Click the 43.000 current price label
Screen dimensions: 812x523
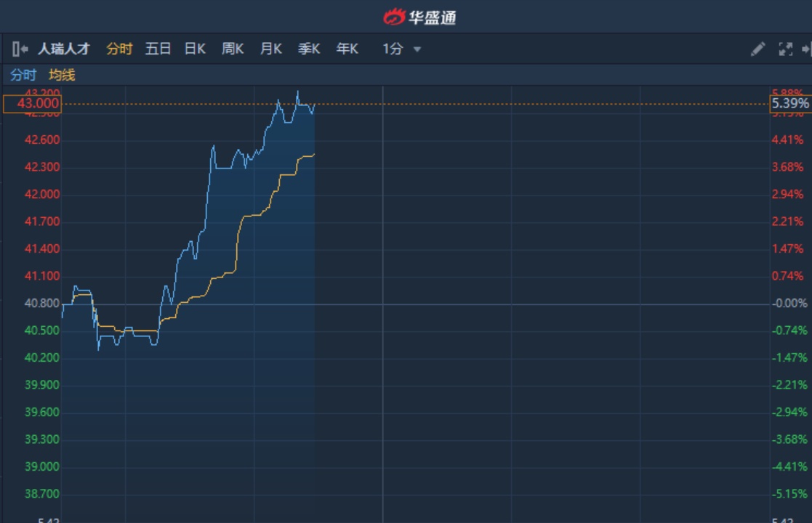tap(33, 104)
